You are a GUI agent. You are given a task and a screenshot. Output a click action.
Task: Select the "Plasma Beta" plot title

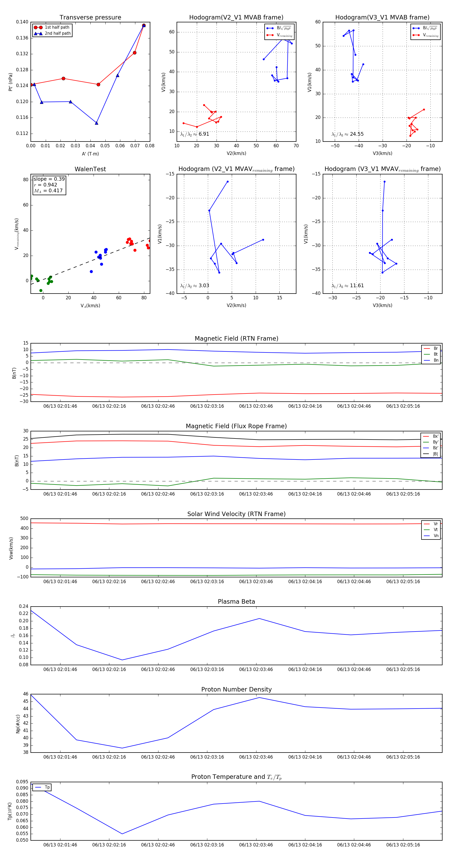tap(236, 602)
